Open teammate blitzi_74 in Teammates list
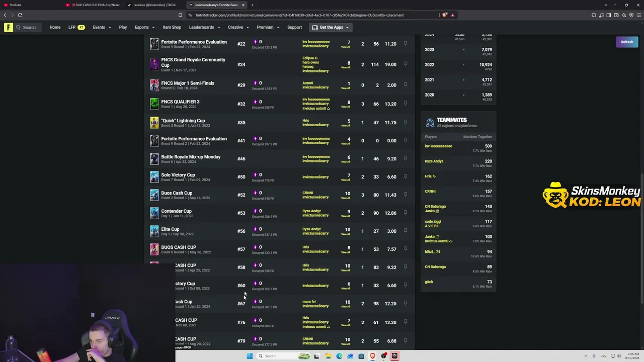644x362 pixels. [432, 252]
